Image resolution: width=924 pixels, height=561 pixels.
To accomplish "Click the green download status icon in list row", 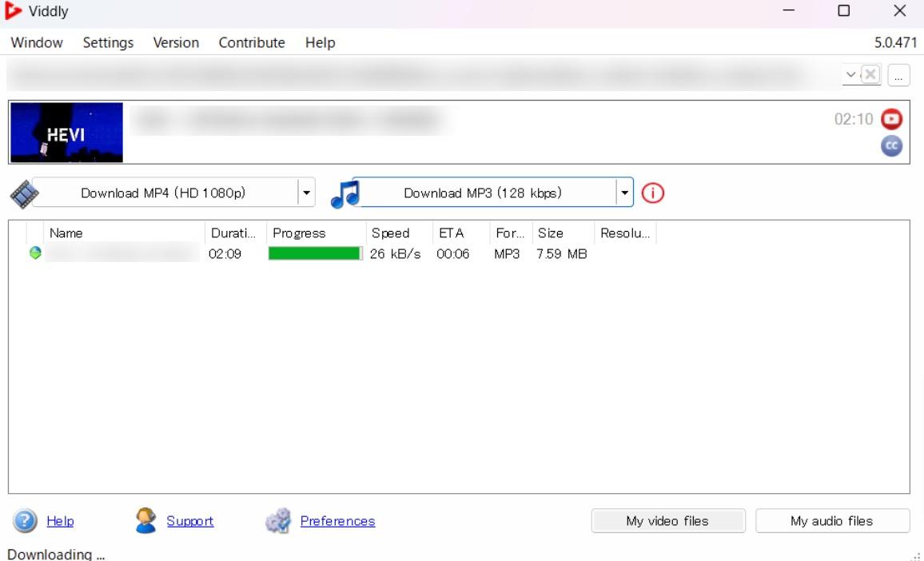I will point(35,253).
